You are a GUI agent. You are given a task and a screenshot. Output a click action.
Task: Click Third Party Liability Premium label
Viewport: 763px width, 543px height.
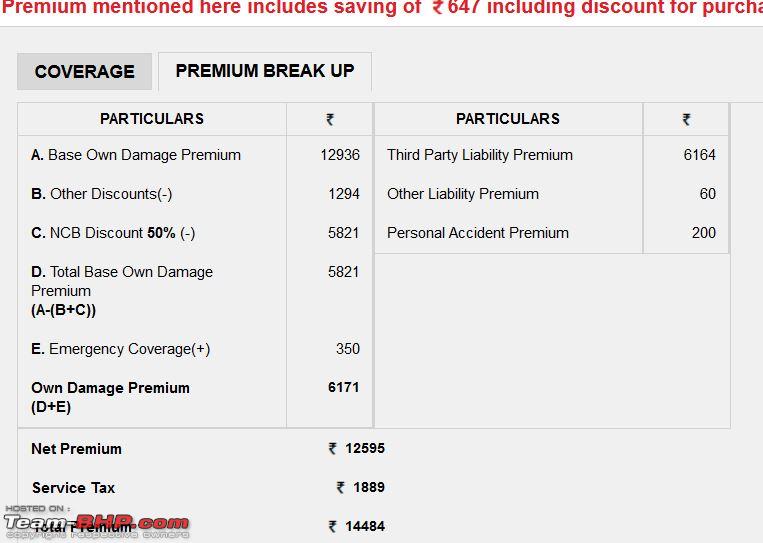480,155
